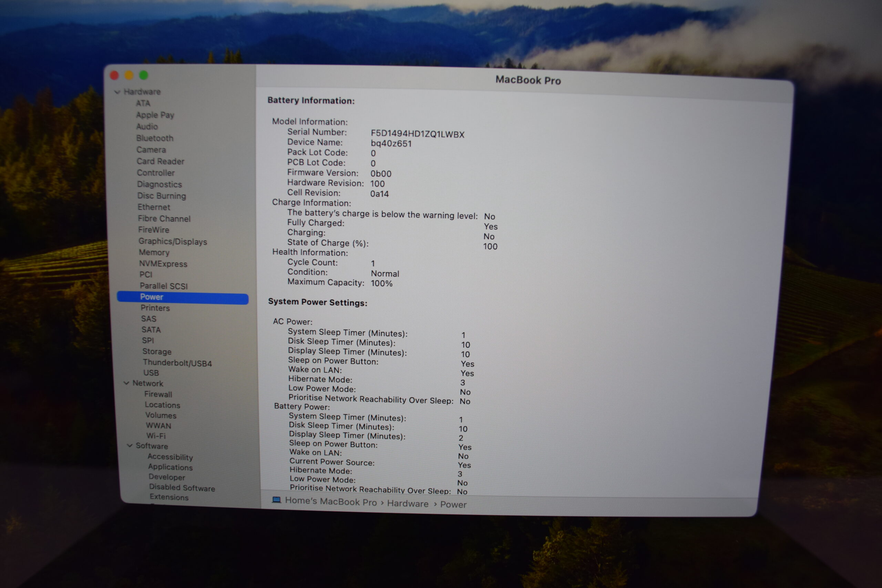Image resolution: width=882 pixels, height=588 pixels.
Task: Open the Storage hardware entry
Action: pos(157,352)
